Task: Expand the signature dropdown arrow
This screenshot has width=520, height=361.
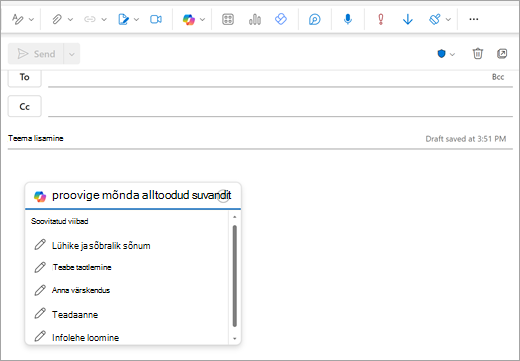Action: coord(136,20)
